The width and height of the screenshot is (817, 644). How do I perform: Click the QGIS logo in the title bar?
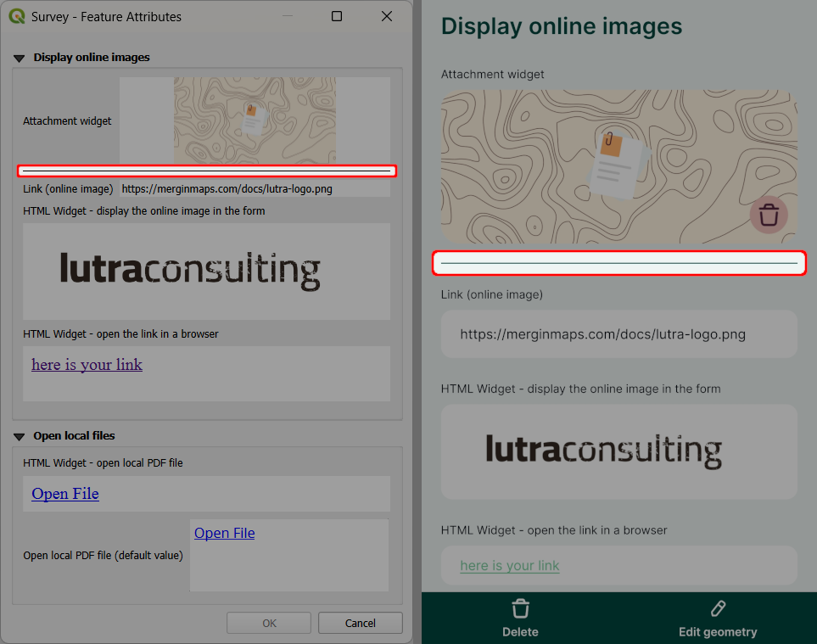[17, 16]
